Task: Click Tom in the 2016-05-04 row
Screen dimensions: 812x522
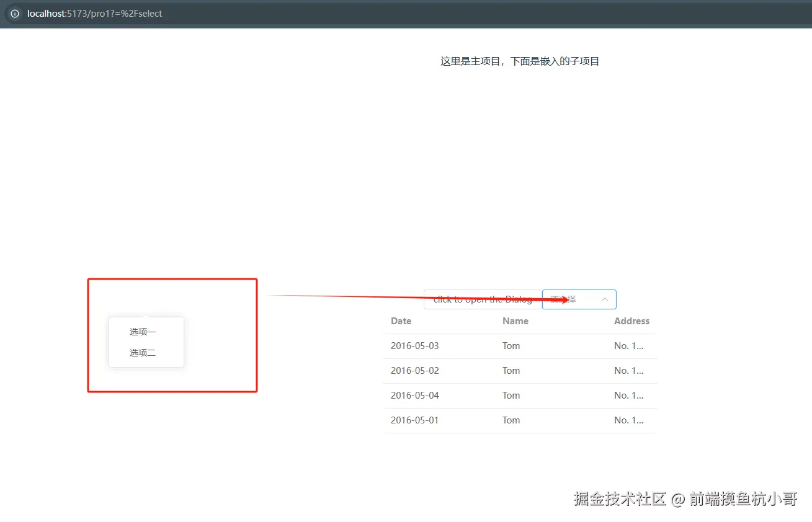Action: point(511,396)
